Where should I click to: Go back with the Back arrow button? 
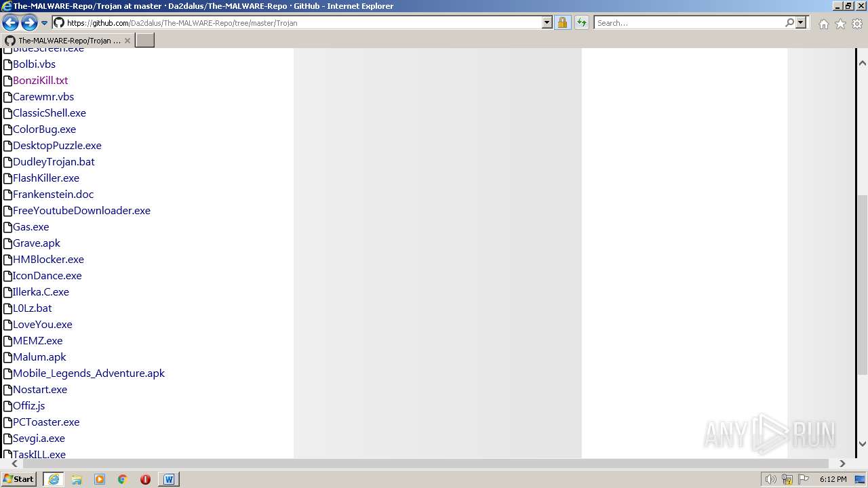point(10,23)
